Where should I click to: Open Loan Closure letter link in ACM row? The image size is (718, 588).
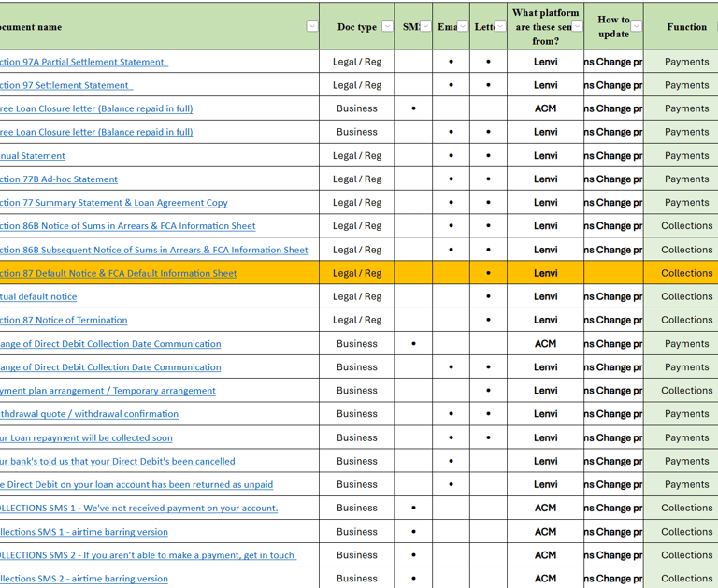pyautogui.click(x=96, y=108)
